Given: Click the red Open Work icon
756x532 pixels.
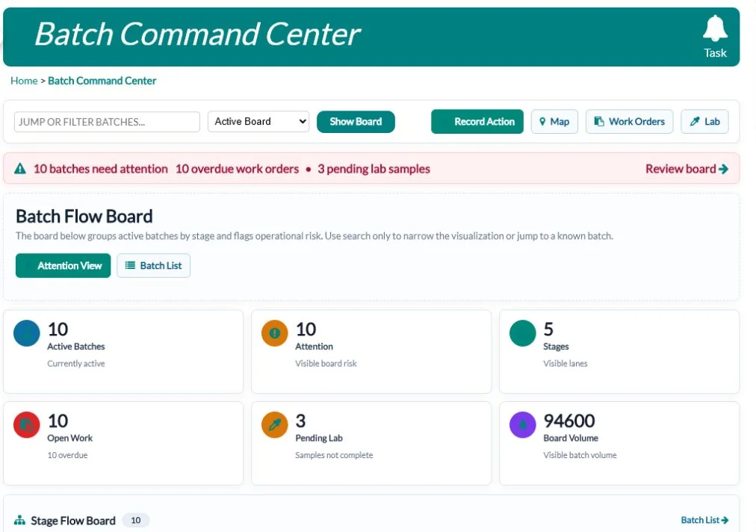Looking at the screenshot, I should point(26,425).
